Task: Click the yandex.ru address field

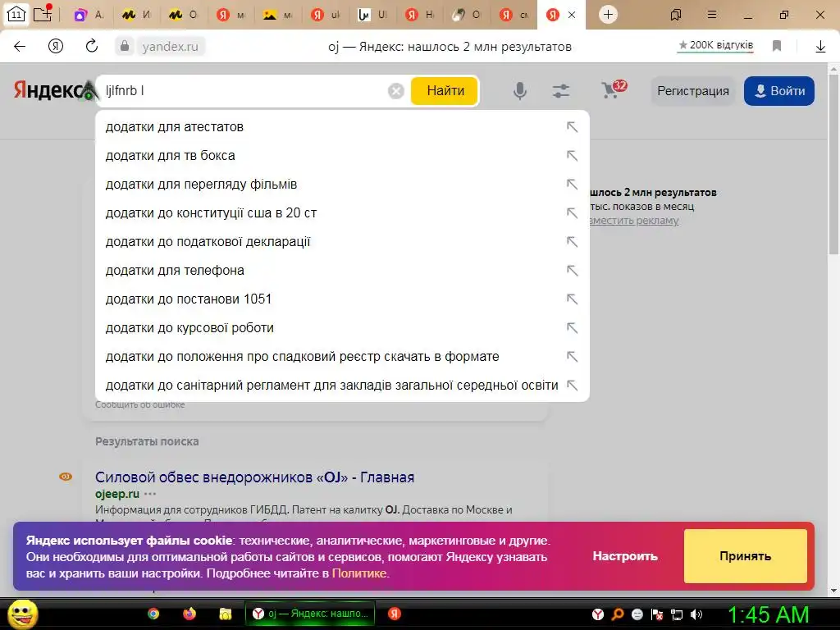Action: (171, 47)
